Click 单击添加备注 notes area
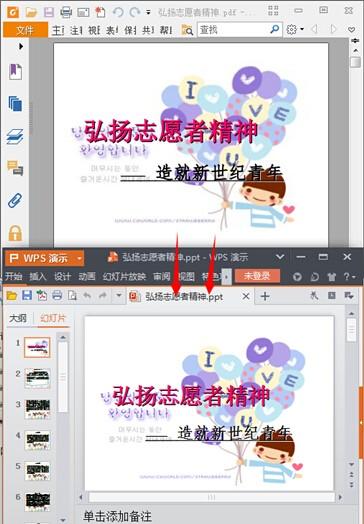Viewport: 364px width, 524px height. tap(117, 516)
